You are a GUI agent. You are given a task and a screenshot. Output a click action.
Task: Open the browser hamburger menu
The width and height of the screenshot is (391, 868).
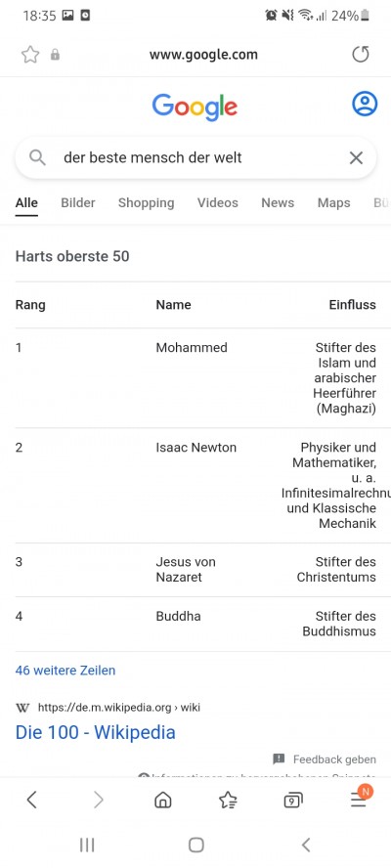point(359,799)
